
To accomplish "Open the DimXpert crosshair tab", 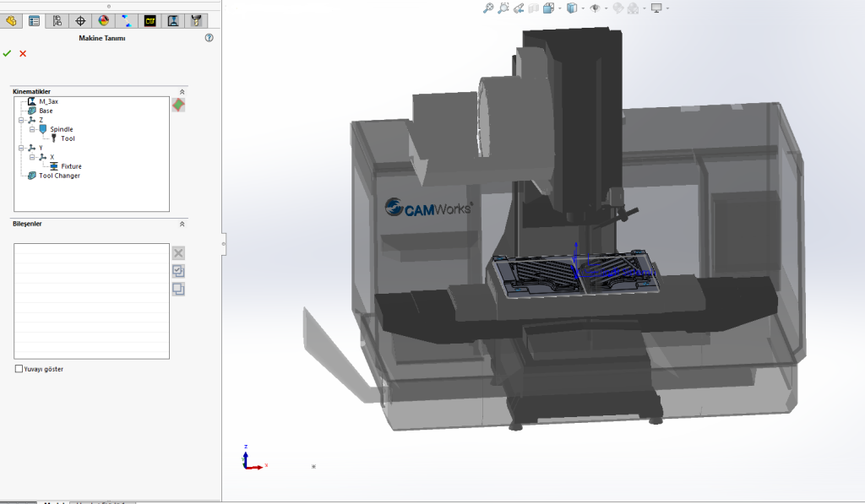I will (80, 20).
